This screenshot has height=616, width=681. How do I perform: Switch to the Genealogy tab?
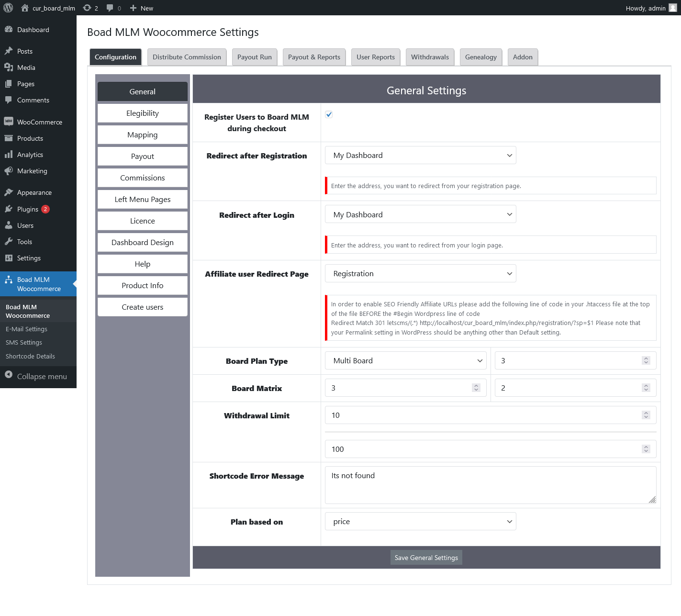click(480, 57)
